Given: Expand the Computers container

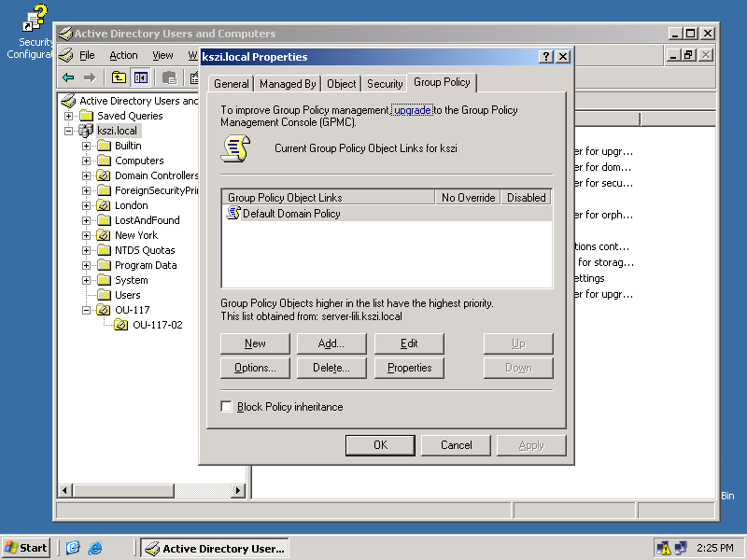Looking at the screenshot, I should 86,161.
